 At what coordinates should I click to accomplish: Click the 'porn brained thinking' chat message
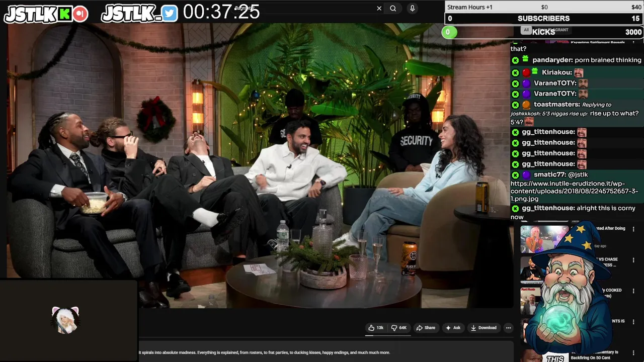pos(608,60)
